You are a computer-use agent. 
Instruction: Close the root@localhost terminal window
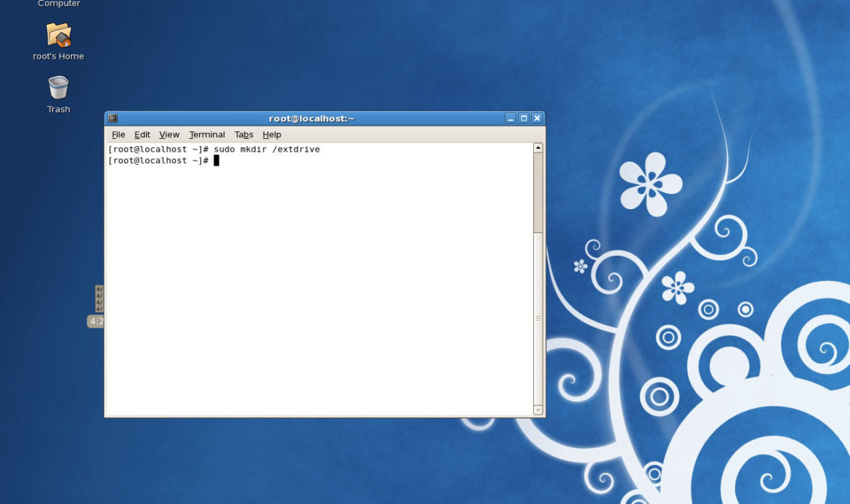pyautogui.click(x=537, y=118)
